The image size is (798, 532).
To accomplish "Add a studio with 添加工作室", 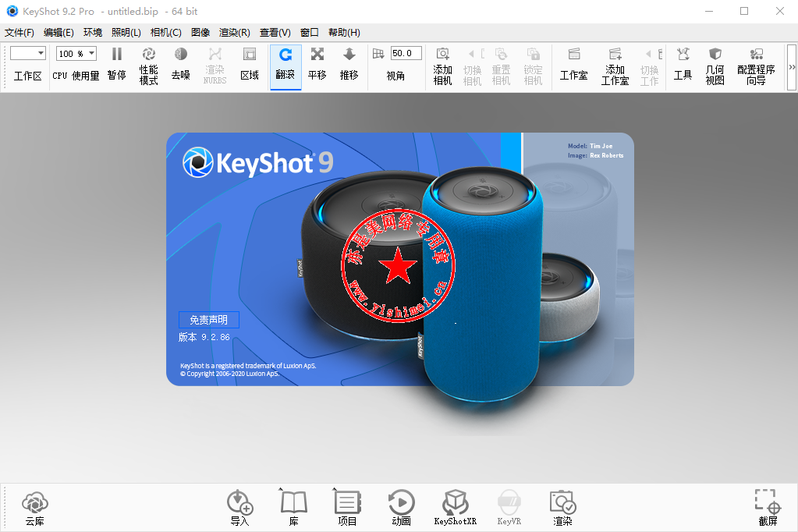I will point(615,66).
